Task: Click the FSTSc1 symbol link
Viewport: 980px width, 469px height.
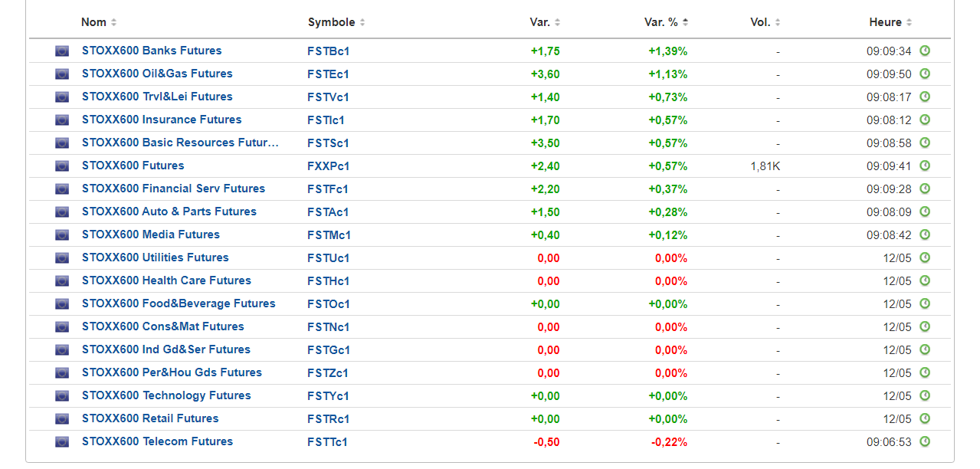Action: point(328,143)
